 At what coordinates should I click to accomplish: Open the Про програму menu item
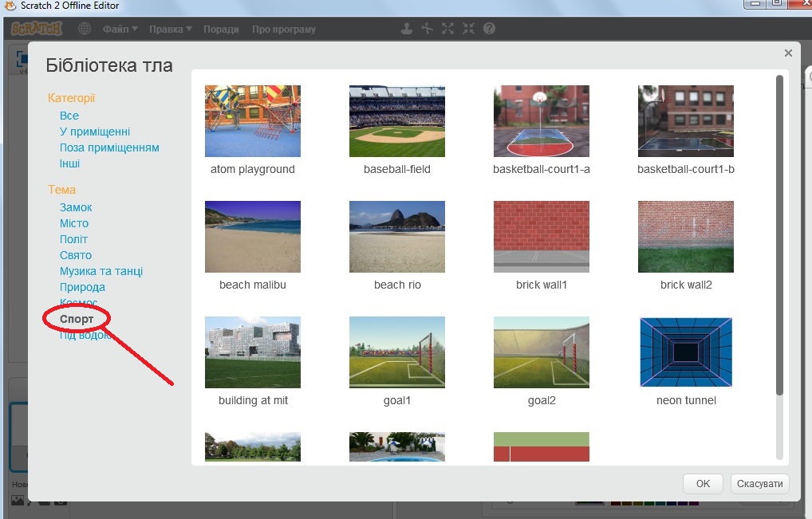284,29
